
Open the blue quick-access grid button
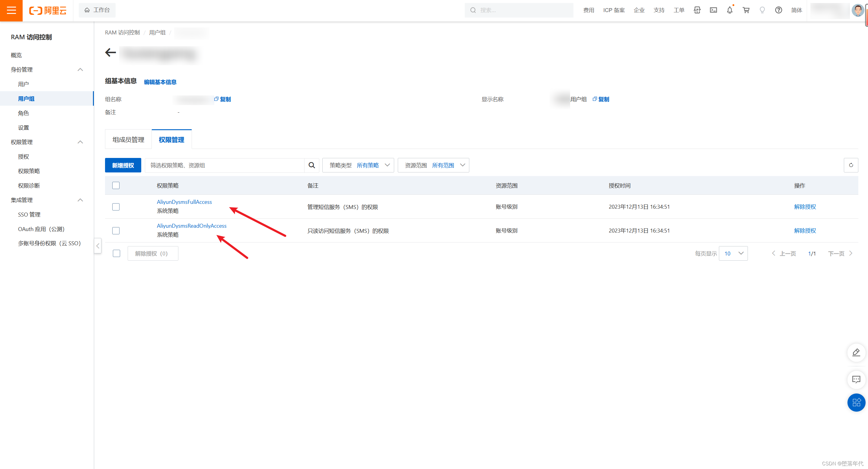click(x=856, y=402)
